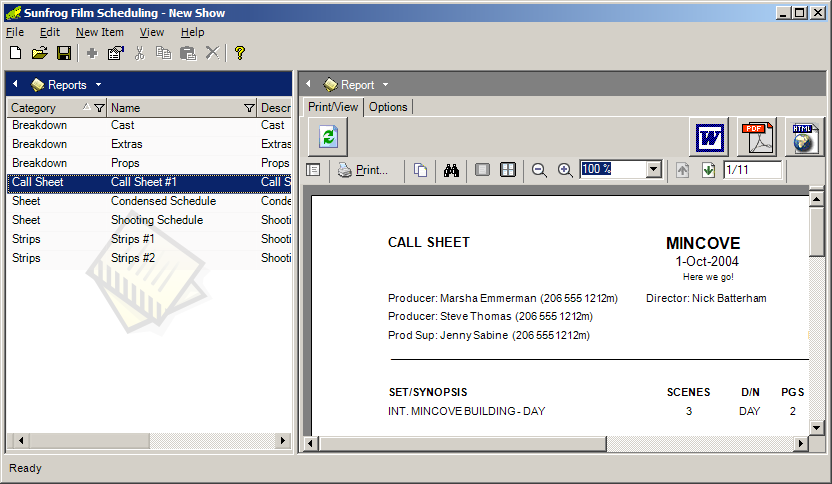Click the Paste clipboard icon
832x484 pixels.
(188, 53)
